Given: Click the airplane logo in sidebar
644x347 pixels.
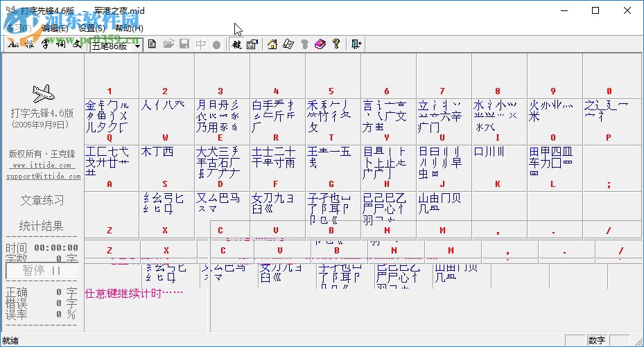Looking at the screenshot, I should pos(43,94).
